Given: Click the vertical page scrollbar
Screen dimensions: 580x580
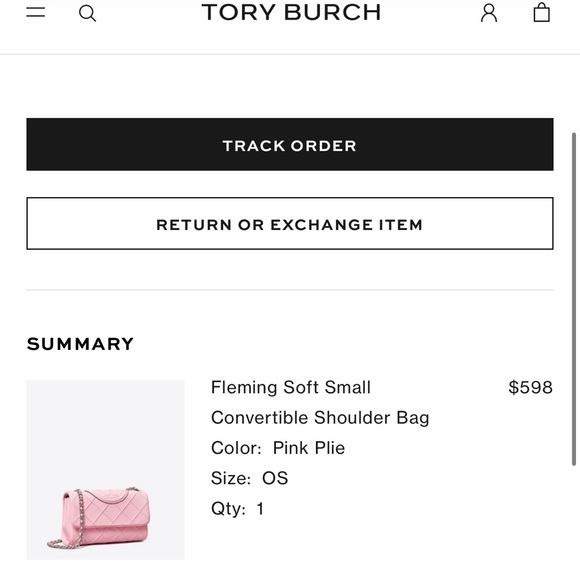Looking at the screenshot, I should pyautogui.click(x=574, y=299).
